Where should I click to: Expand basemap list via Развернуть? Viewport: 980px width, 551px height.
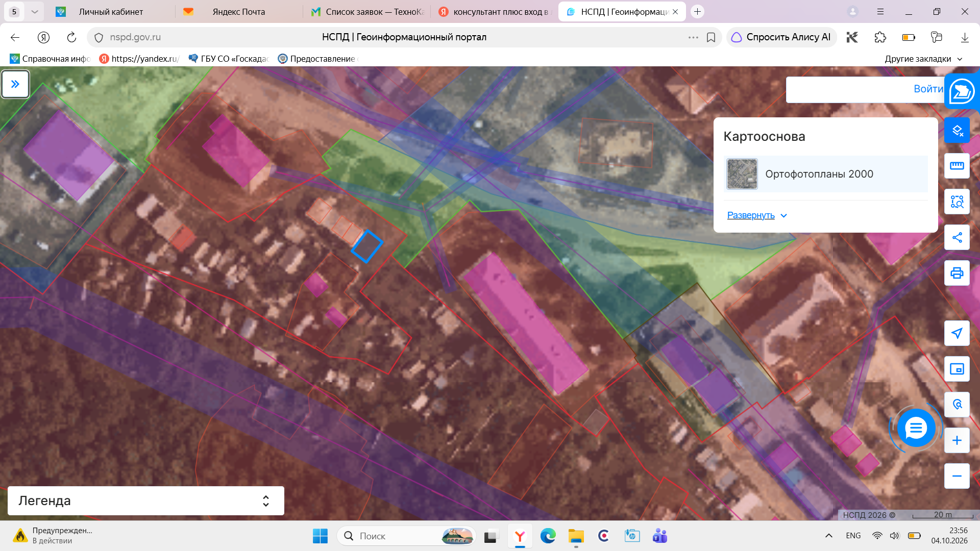(756, 215)
